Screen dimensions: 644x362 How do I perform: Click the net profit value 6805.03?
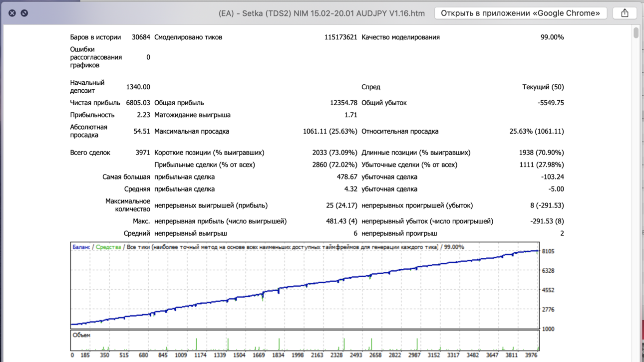(138, 103)
